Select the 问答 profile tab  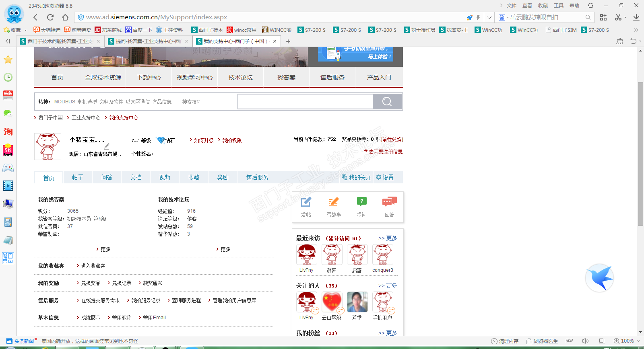[107, 177]
